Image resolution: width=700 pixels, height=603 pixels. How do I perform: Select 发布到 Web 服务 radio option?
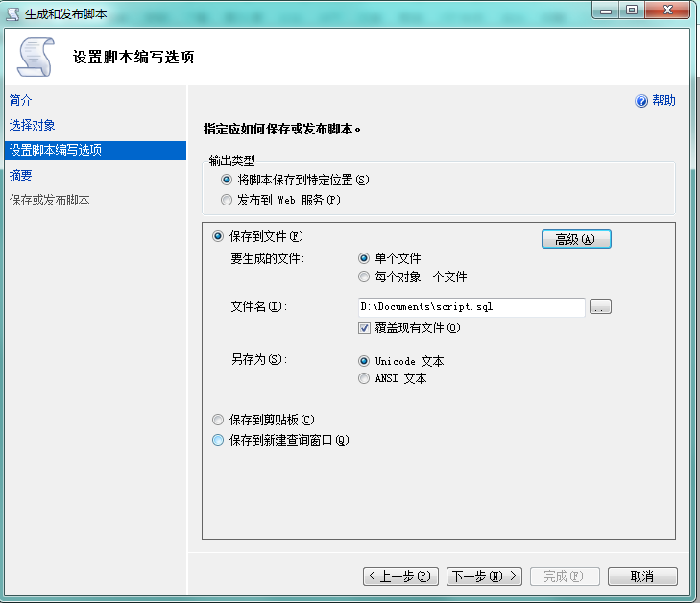227,201
